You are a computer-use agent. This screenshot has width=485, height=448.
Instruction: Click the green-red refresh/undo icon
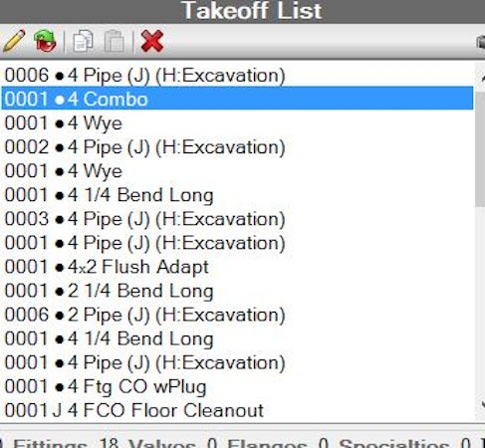pos(45,41)
